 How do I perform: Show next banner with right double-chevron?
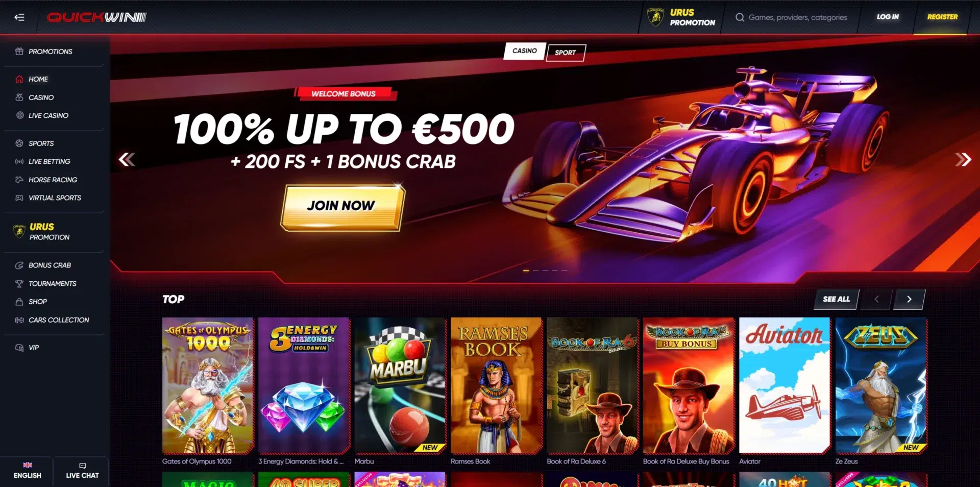[x=963, y=160]
